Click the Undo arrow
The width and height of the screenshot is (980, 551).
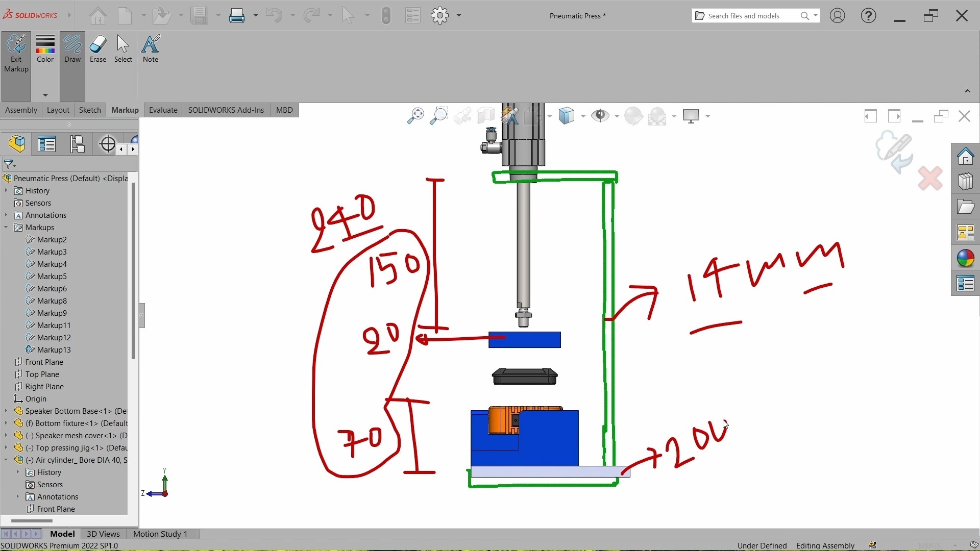274,16
